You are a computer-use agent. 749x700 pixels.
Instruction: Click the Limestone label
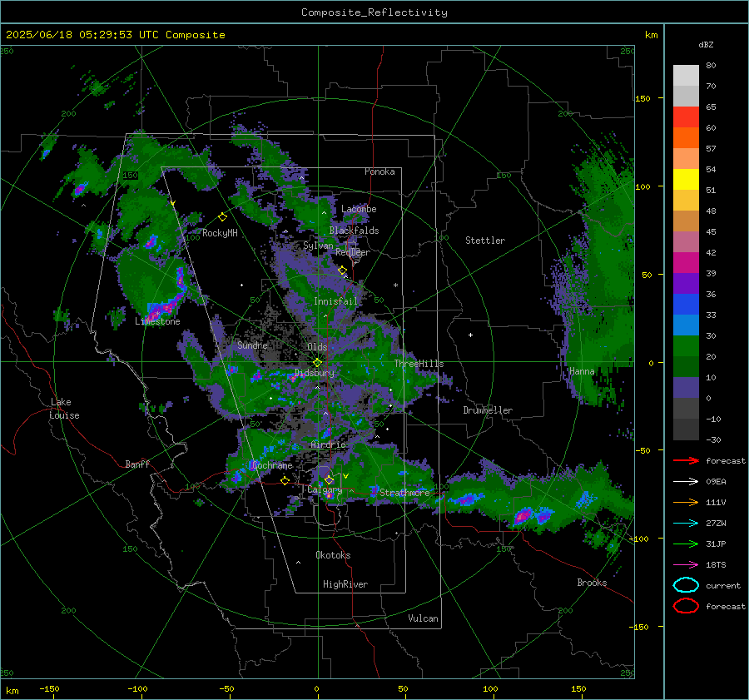click(157, 321)
